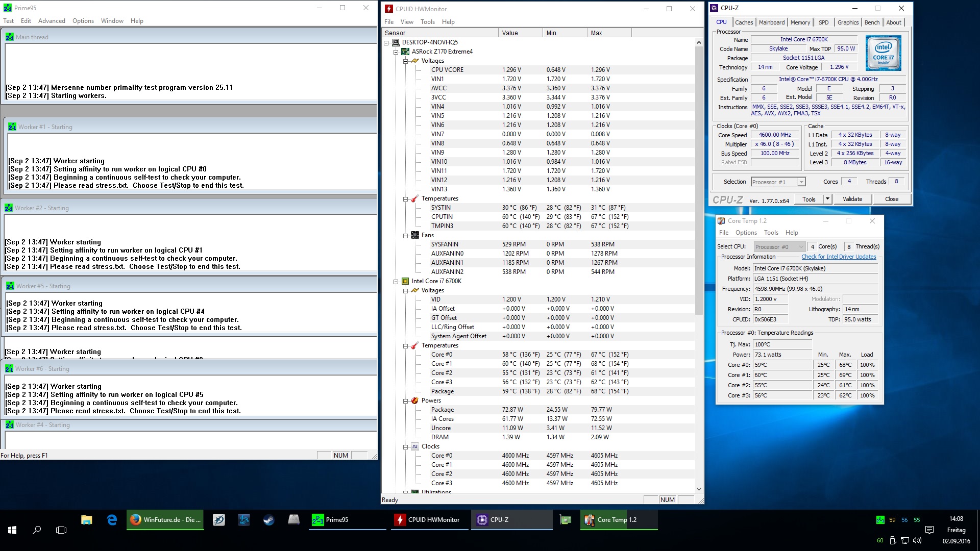
Task: Open the Options menu in Core Temp
Action: click(746, 233)
